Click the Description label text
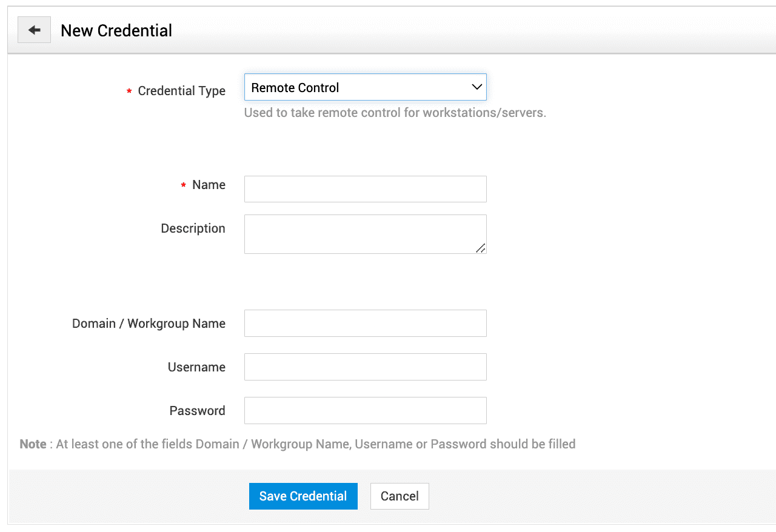Screen dimensions: 776x532 pyautogui.click(x=193, y=228)
